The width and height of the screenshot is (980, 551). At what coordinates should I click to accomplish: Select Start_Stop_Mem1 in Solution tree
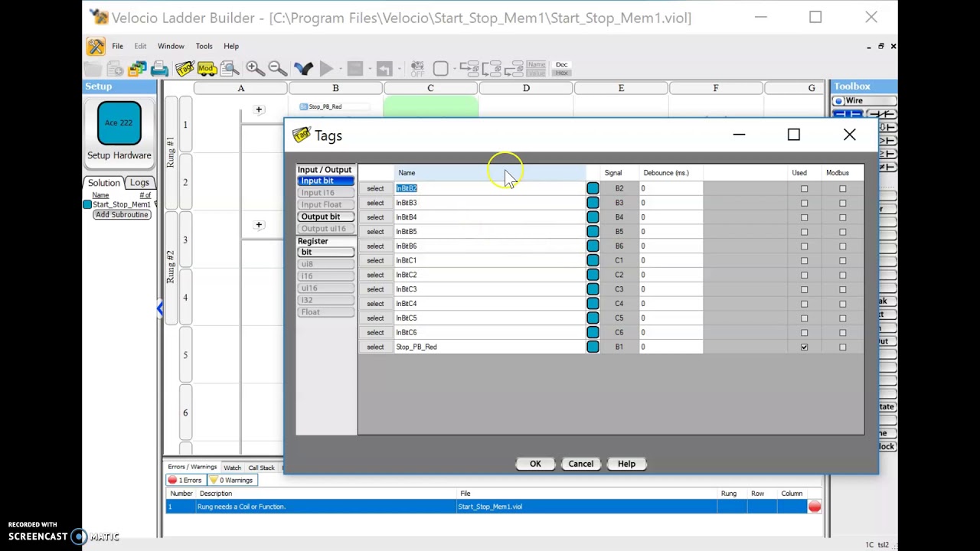point(120,204)
